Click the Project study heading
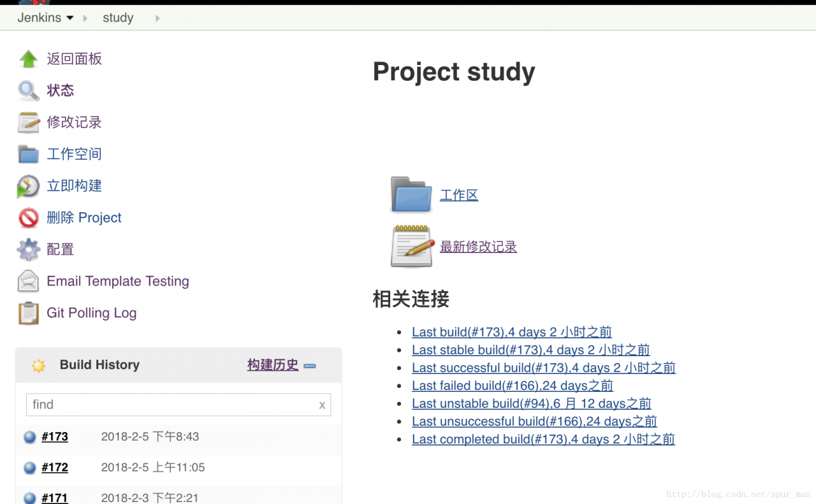This screenshot has height=504, width=816. 454,72
